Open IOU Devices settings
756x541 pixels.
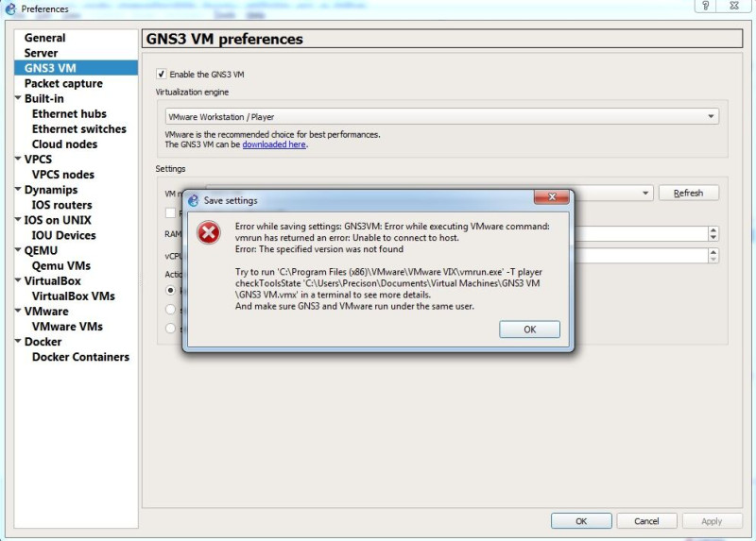63,235
